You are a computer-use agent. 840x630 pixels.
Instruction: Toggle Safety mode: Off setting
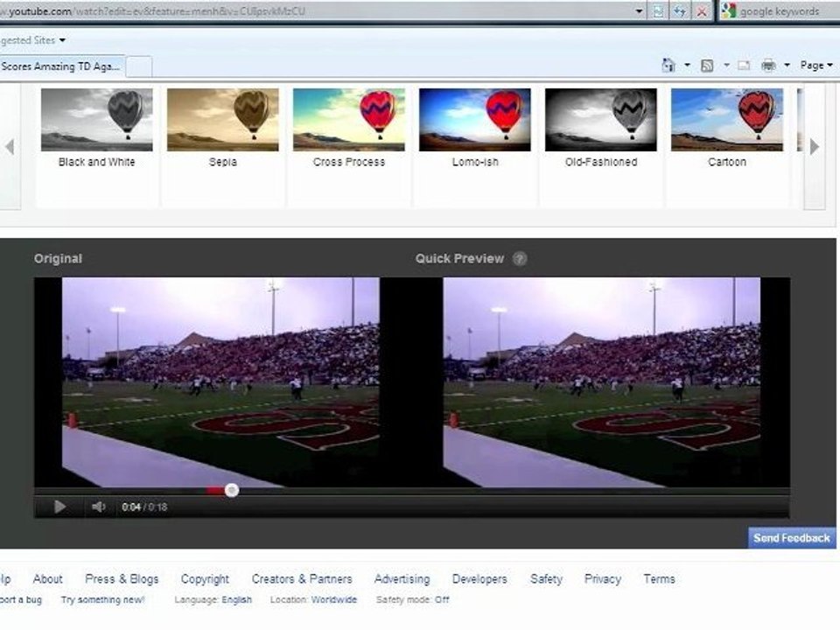[412, 600]
